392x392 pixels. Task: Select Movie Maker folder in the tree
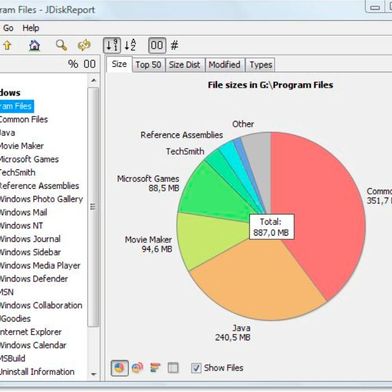point(22,146)
